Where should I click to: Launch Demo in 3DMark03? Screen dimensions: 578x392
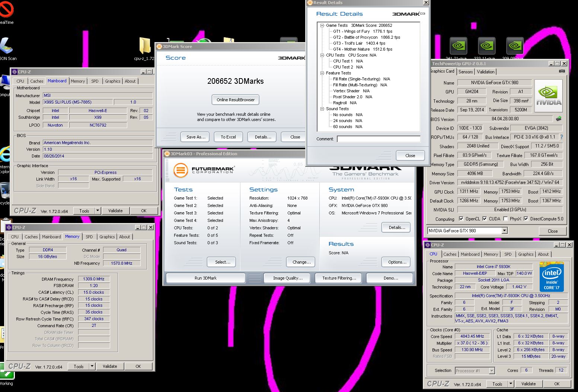click(x=390, y=278)
